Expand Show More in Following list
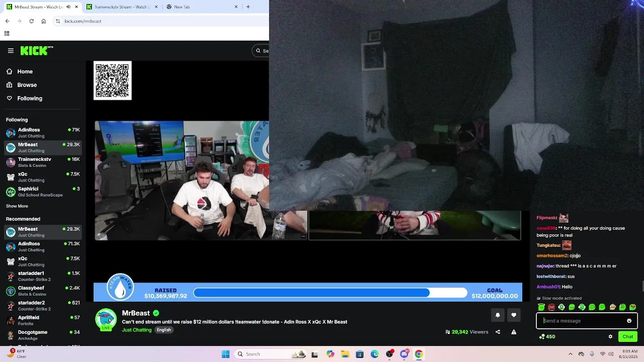644x362 pixels. 17,206
